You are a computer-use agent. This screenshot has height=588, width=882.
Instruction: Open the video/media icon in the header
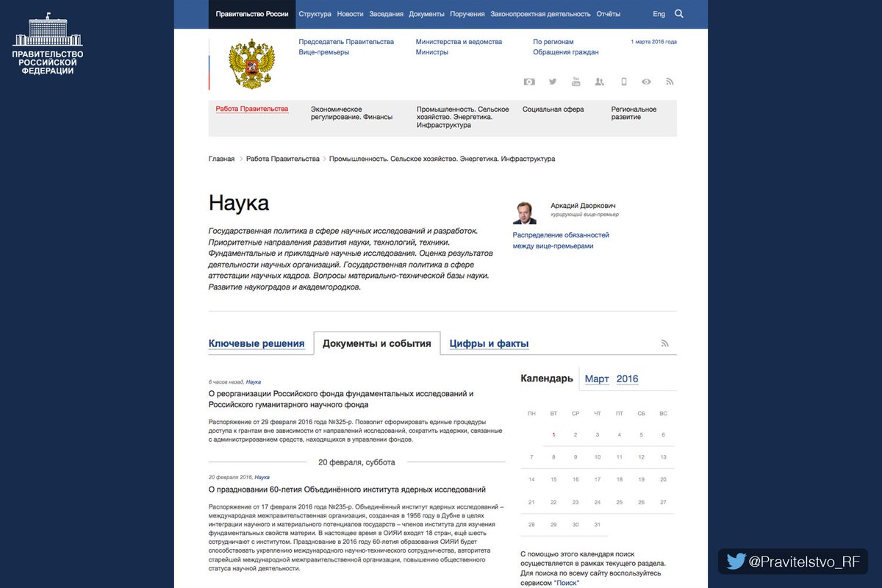(x=529, y=82)
